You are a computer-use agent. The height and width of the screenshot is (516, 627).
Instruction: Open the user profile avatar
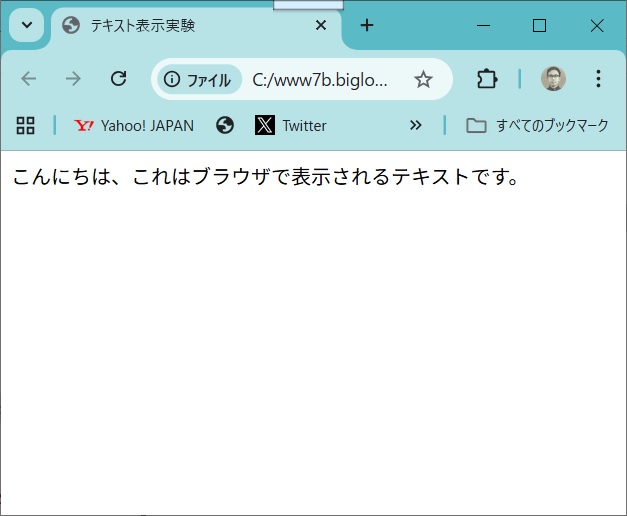(553, 79)
